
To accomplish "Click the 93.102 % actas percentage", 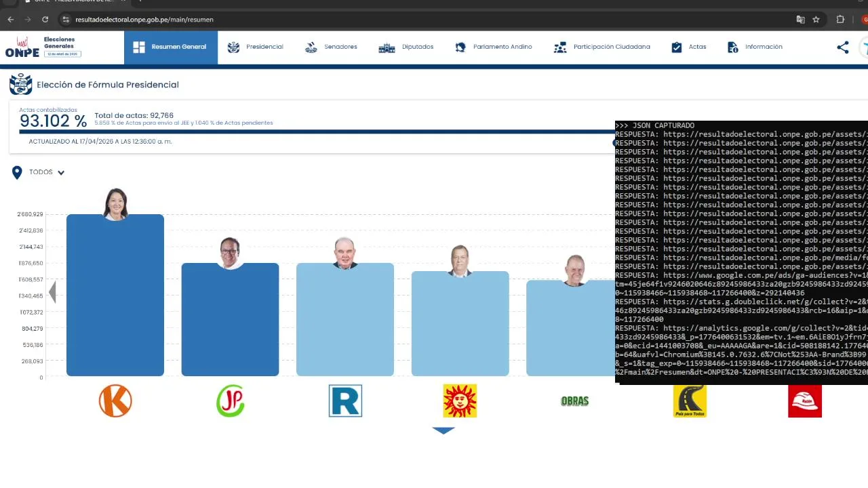I will tap(53, 121).
